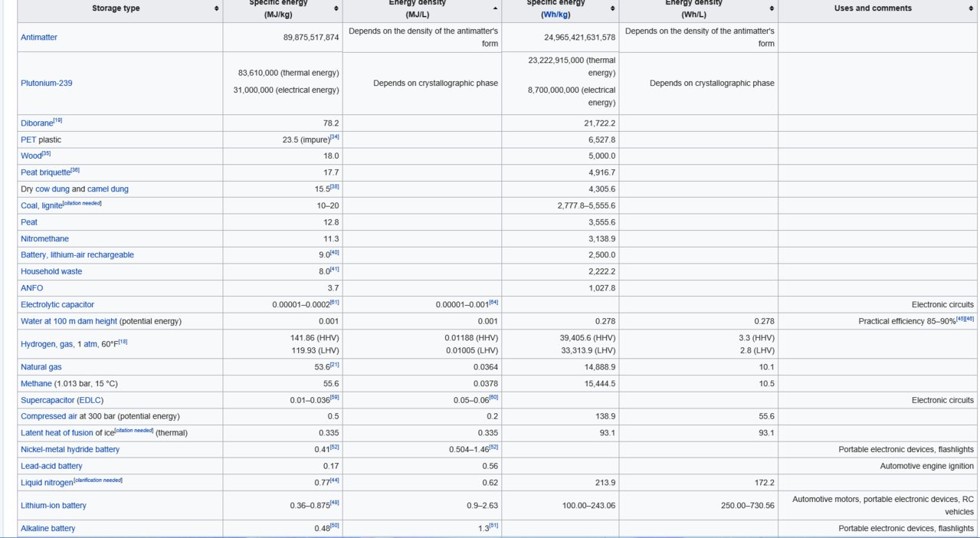980x538 pixels.
Task: Open citation 19 next to Diborane
Action: pos(57,120)
